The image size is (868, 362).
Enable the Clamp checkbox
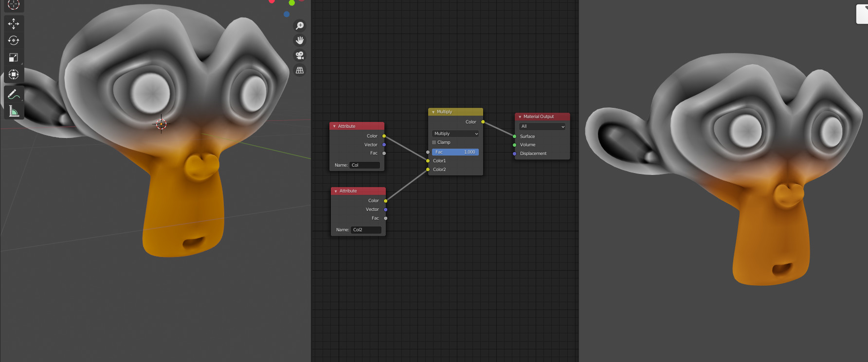tap(434, 142)
